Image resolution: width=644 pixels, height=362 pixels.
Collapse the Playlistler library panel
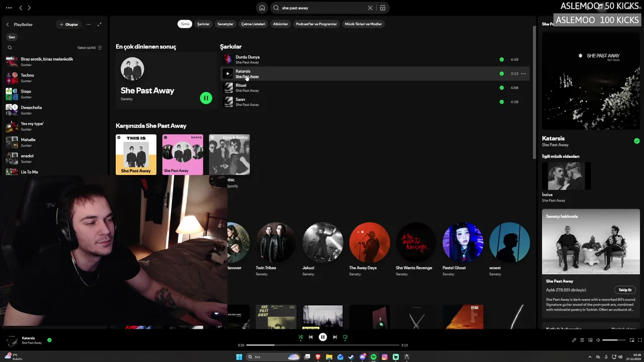pyautogui.click(x=8, y=24)
